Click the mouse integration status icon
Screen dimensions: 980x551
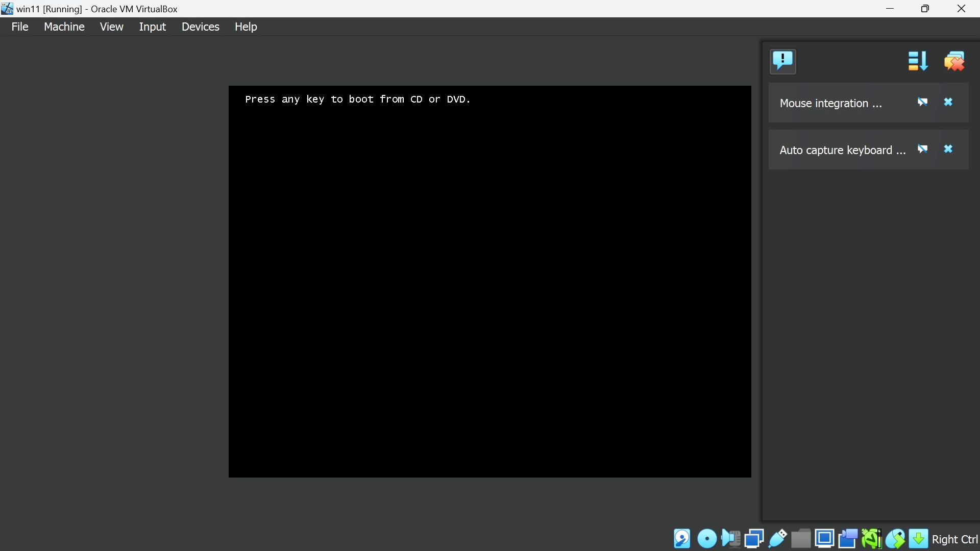895,539
